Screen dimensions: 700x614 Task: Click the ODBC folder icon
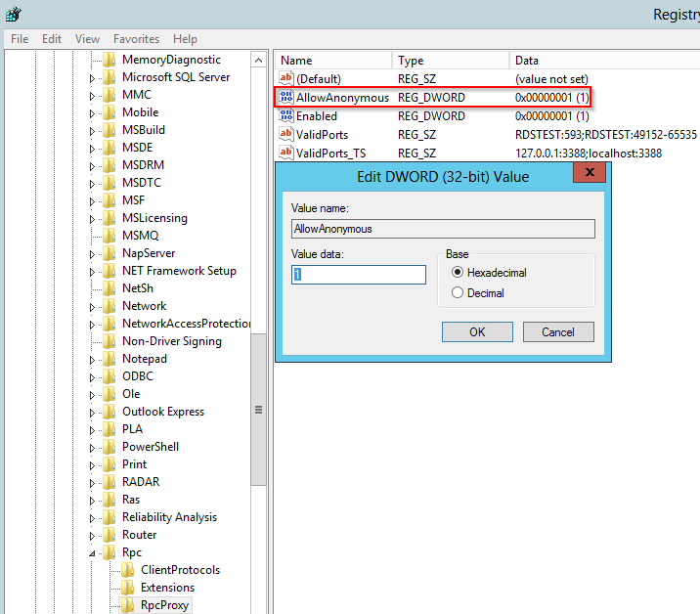coord(109,376)
